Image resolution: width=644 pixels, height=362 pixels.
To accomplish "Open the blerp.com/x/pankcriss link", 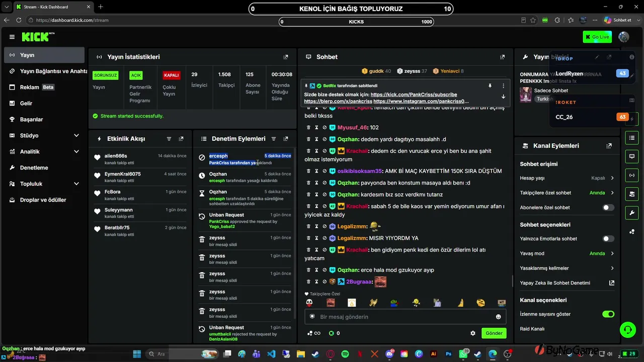I will pyautogui.click(x=338, y=101).
